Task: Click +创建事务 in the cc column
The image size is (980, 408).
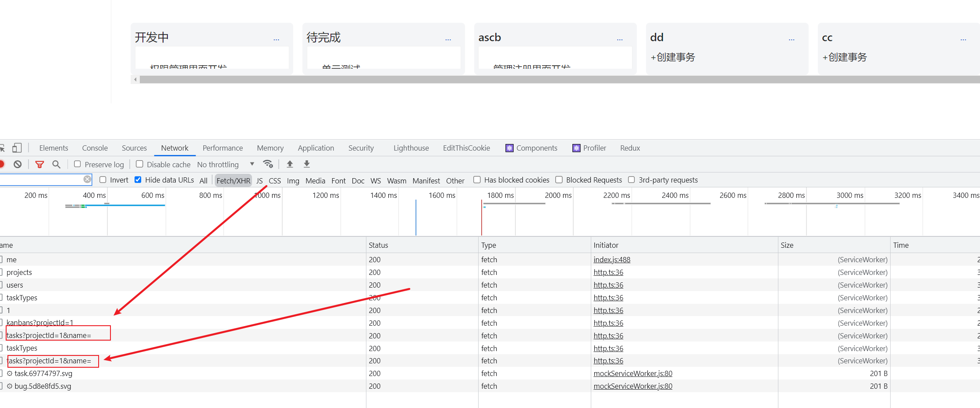Action: (845, 57)
